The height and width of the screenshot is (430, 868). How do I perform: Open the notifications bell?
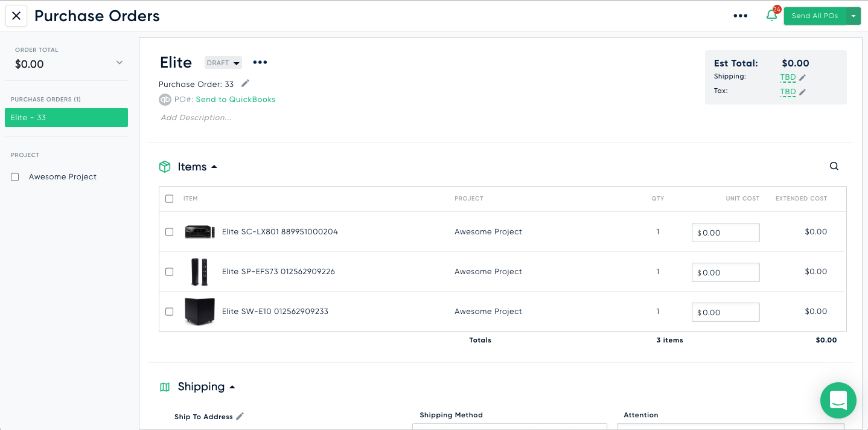[x=771, y=16]
